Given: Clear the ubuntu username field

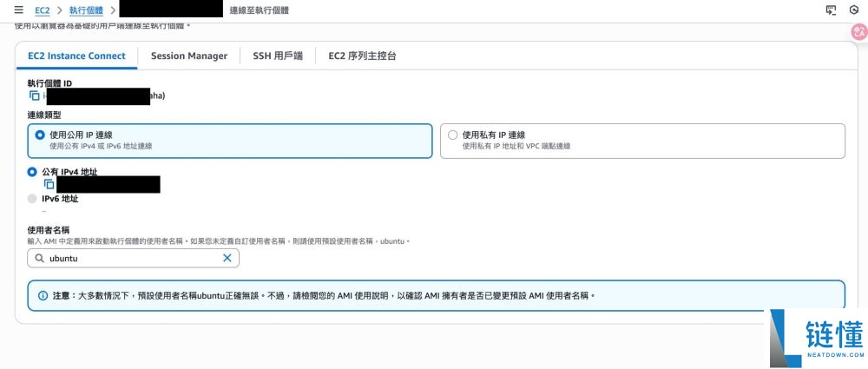Looking at the screenshot, I should tap(227, 258).
